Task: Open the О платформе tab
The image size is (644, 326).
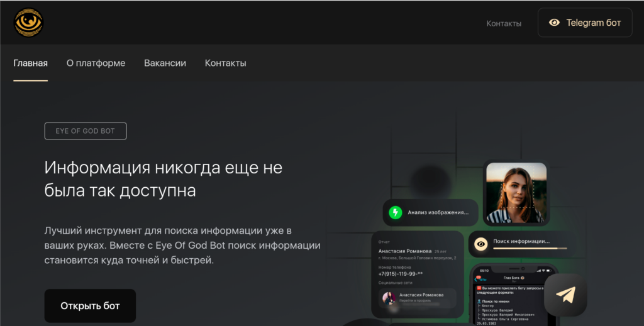Action: click(x=96, y=63)
